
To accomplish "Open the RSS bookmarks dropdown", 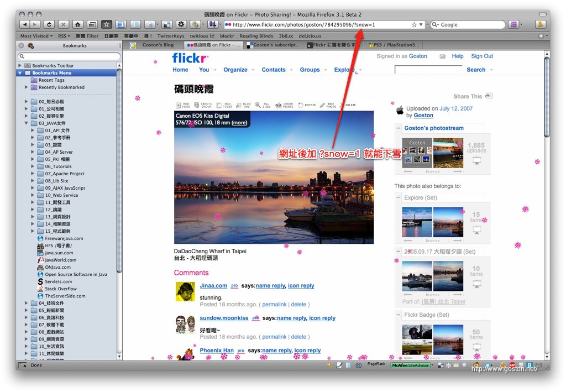I will 64,36.
